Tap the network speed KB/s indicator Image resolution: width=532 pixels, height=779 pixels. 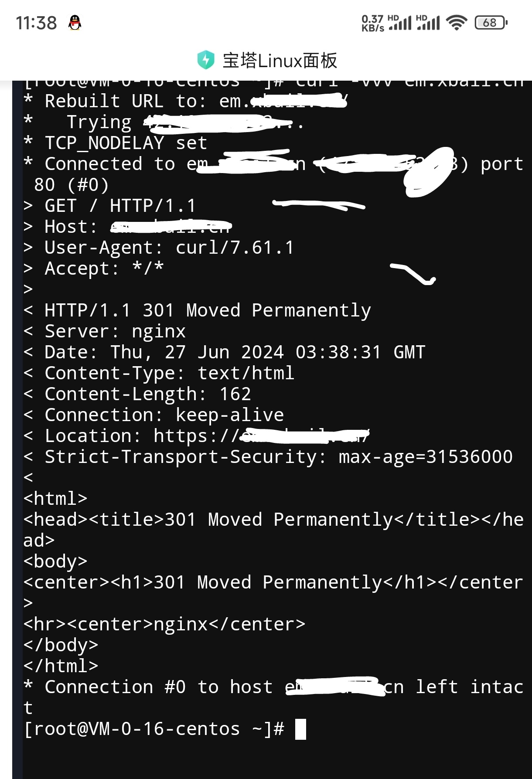click(x=373, y=23)
